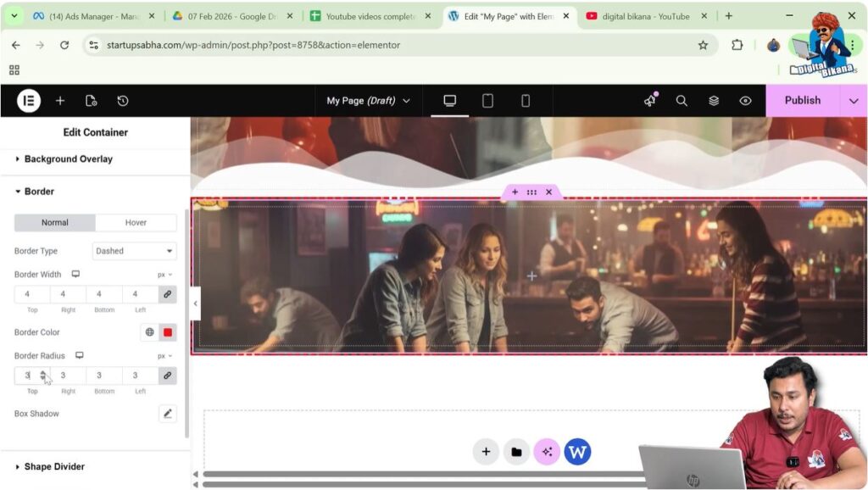
Task: Expand the Shape Divider section
Action: click(x=54, y=466)
